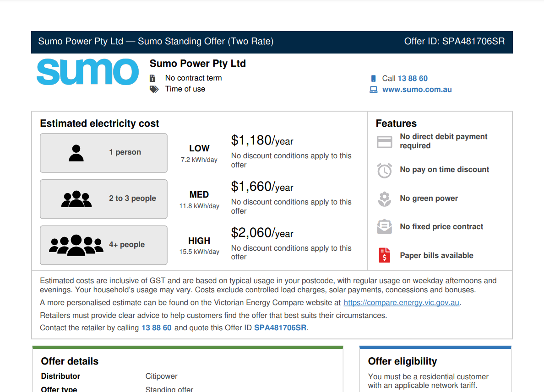Image resolution: width=544 pixels, height=392 pixels.
Task: Click the direct debit card icon
Action: (384, 142)
